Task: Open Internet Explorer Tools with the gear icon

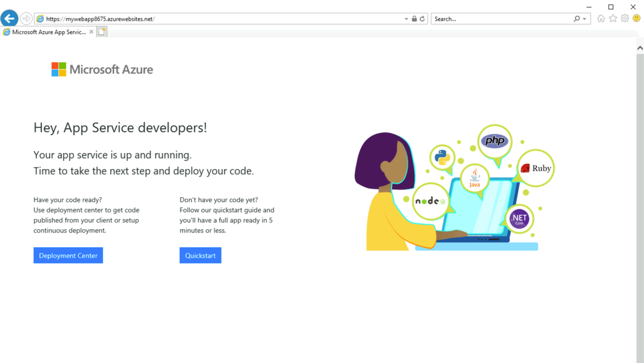Action: [x=624, y=18]
